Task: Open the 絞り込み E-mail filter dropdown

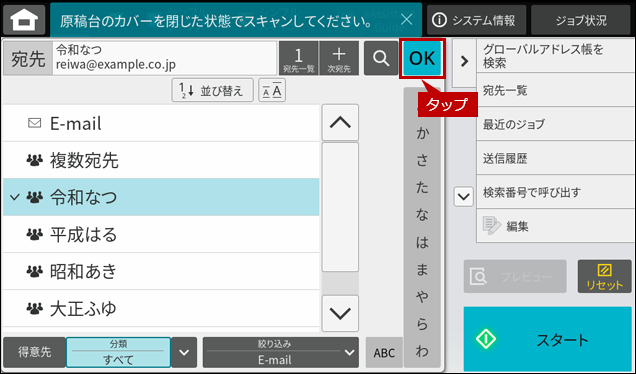Action: pos(281,352)
